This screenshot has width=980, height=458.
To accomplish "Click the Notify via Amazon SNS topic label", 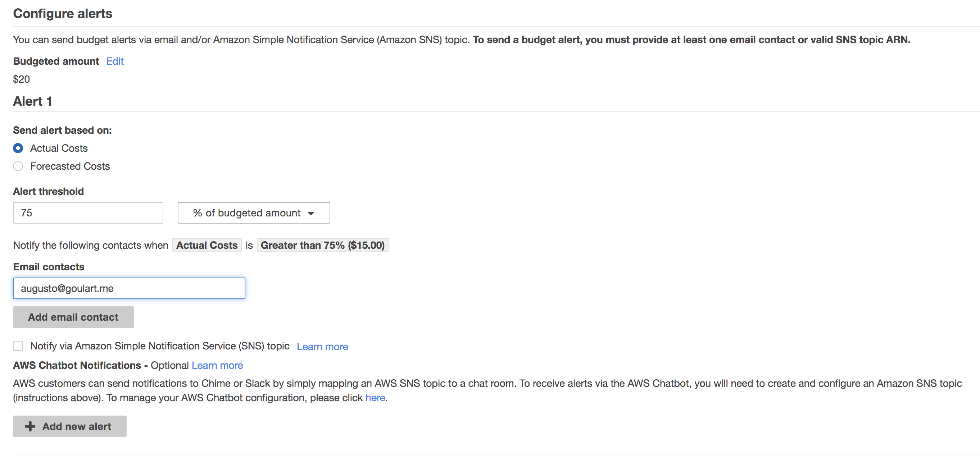I will 160,346.
